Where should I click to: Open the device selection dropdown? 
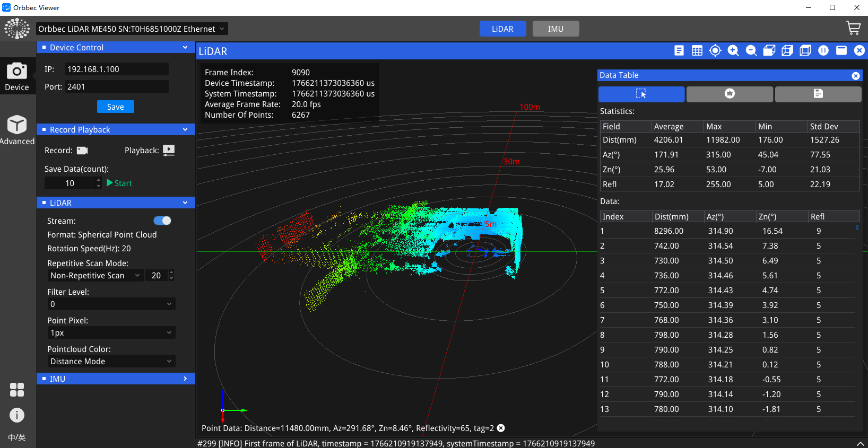(x=132, y=29)
